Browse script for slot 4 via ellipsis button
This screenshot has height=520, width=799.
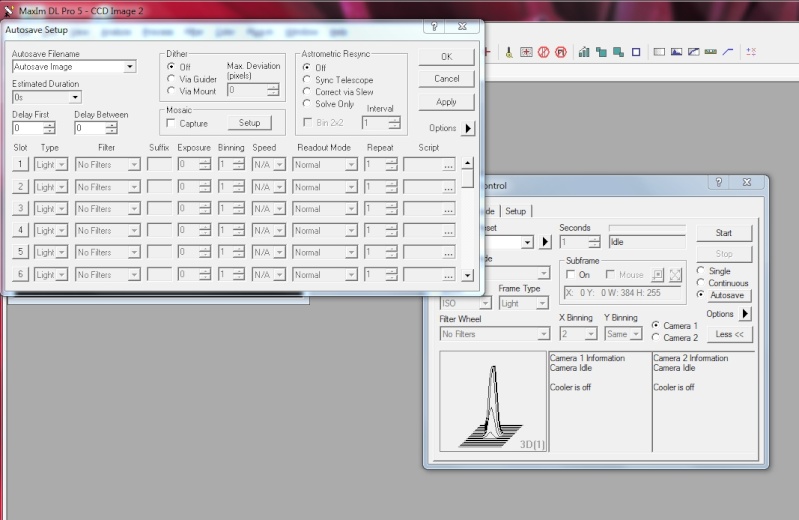pos(448,231)
